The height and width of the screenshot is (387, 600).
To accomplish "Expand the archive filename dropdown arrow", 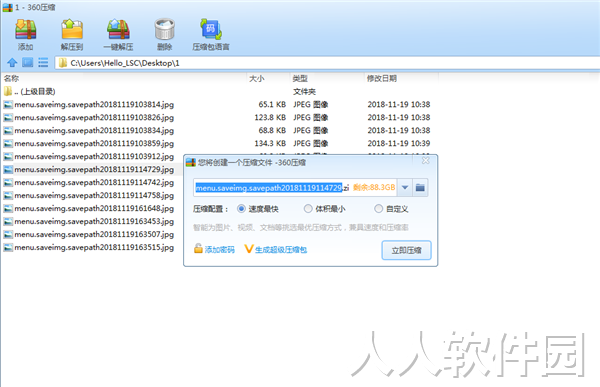I will pyautogui.click(x=405, y=188).
